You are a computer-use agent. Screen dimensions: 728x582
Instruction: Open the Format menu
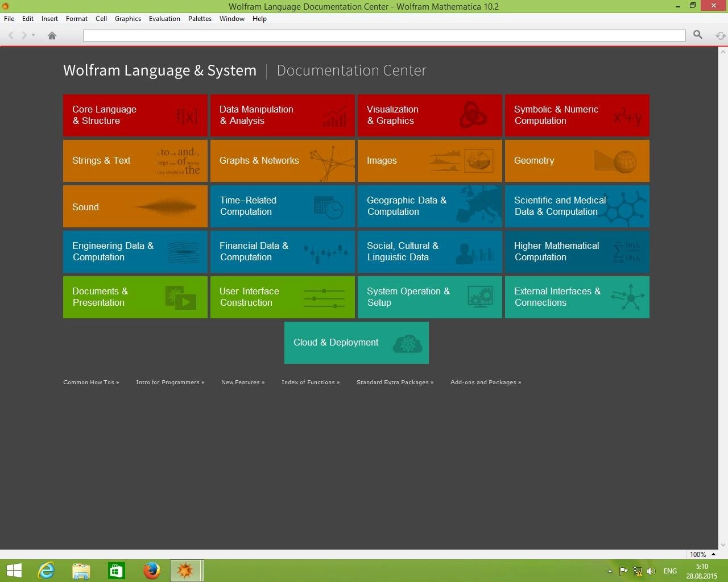click(77, 19)
